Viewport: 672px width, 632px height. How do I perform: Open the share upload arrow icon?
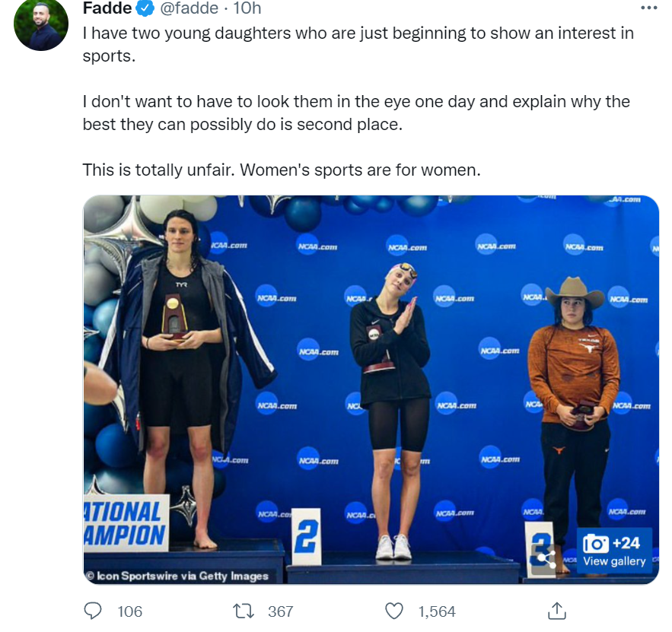557,611
